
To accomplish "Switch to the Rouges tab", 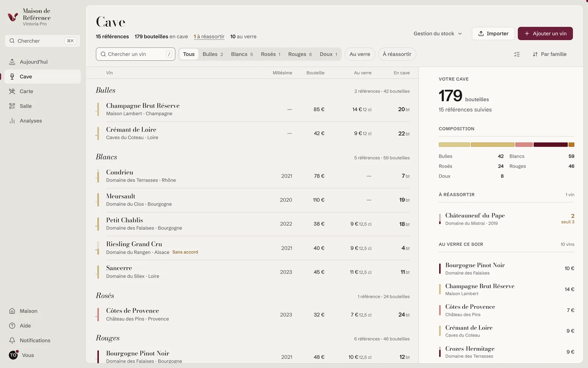I will pyautogui.click(x=300, y=54).
